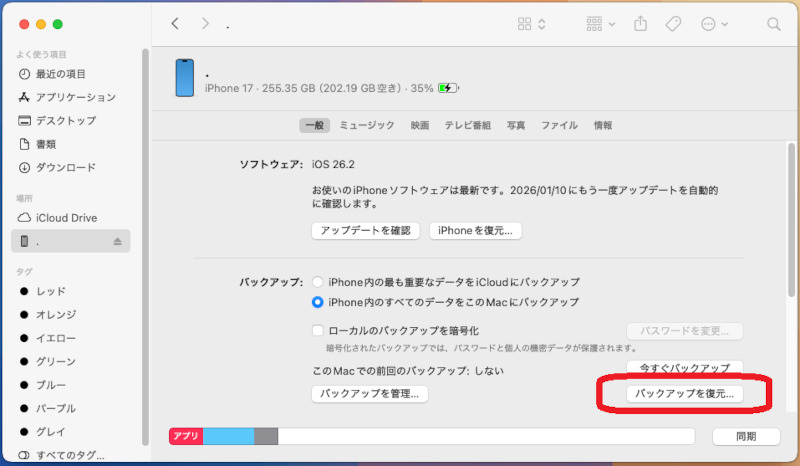800x466 pixels.
Task: Click 今すぐバックアップ button
Action: 685,367
